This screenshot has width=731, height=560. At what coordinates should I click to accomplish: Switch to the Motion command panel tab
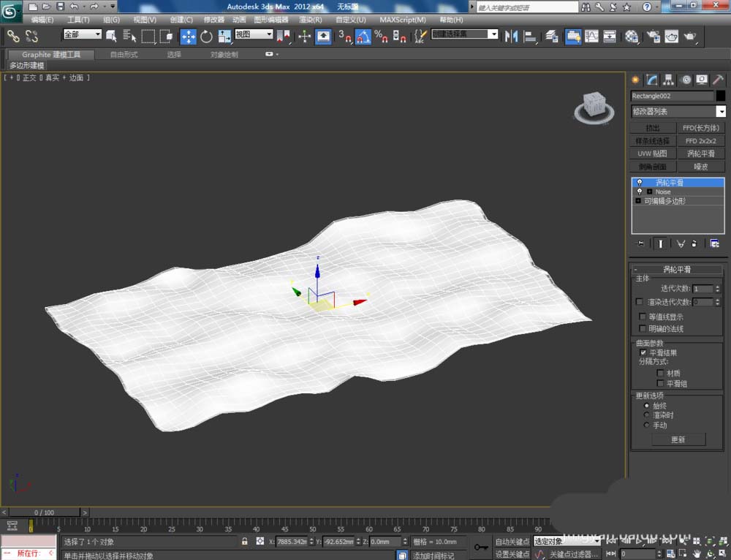[686, 80]
